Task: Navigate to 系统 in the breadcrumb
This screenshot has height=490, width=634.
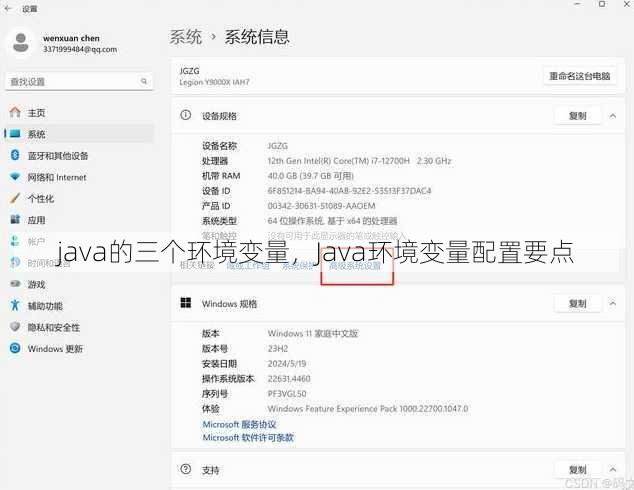Action: pyautogui.click(x=186, y=37)
